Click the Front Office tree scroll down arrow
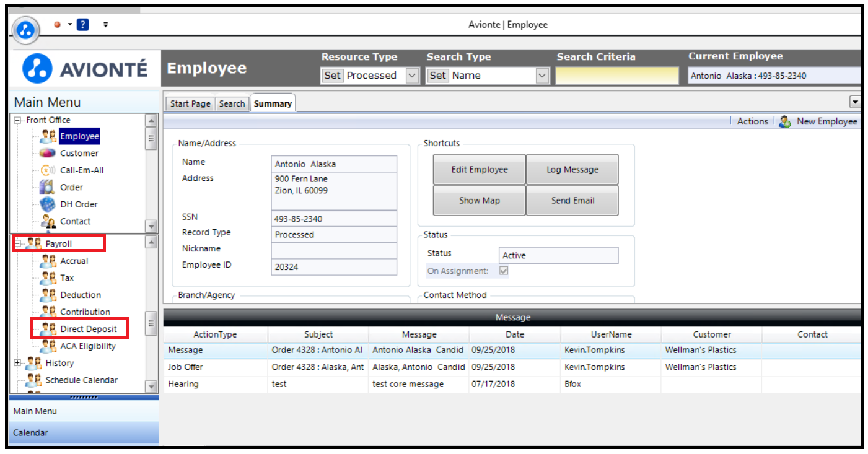868x454 pixels. [151, 226]
